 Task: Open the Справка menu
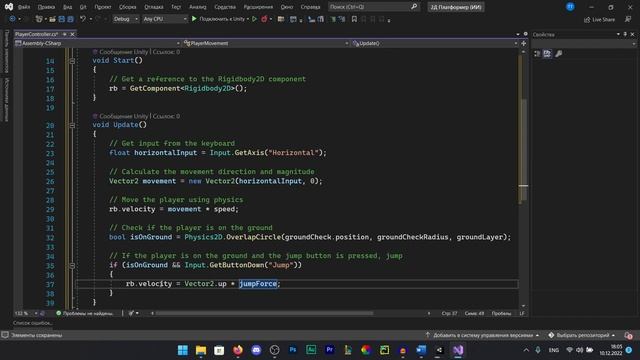click(x=310, y=7)
